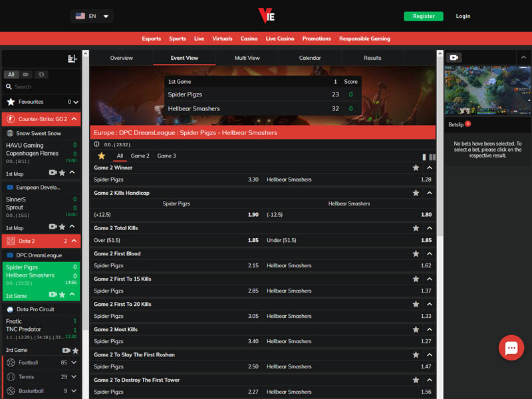Bet Hellbear Smashers First Blood at 1.62
This screenshot has width=532, height=399.
[x=349, y=265]
